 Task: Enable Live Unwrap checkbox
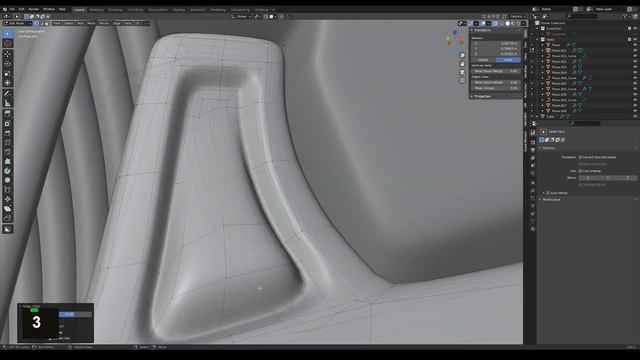pyautogui.click(x=580, y=171)
